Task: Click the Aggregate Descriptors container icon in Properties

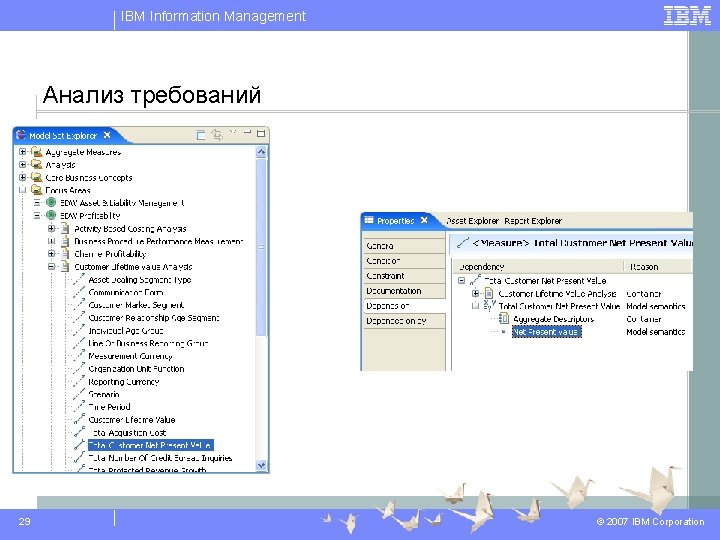Action: coord(504,318)
